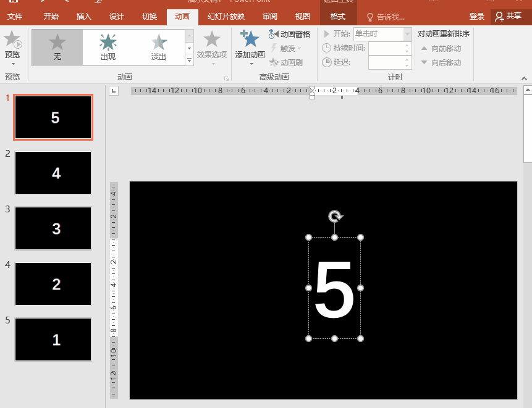
Task: Click animation gallery row-down arrow
Action: 189,48
